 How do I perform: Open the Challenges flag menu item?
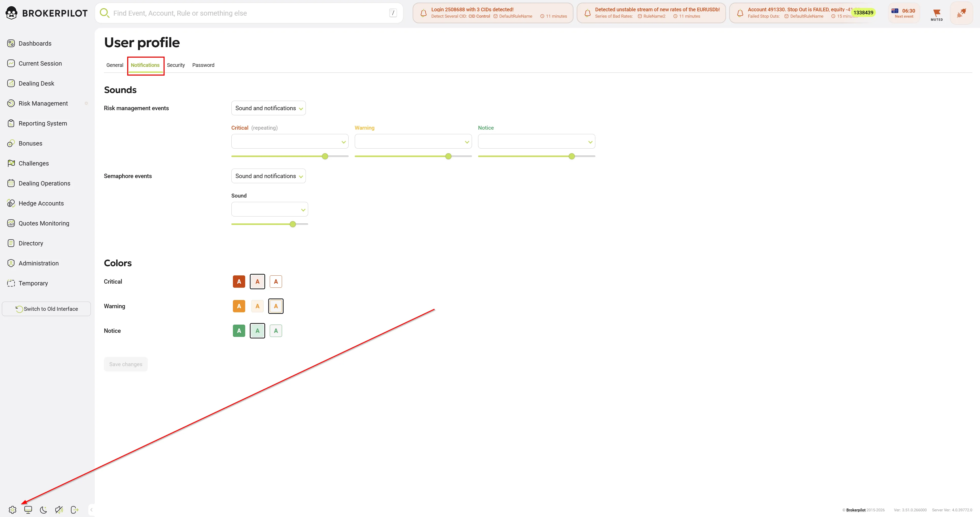pyautogui.click(x=34, y=163)
